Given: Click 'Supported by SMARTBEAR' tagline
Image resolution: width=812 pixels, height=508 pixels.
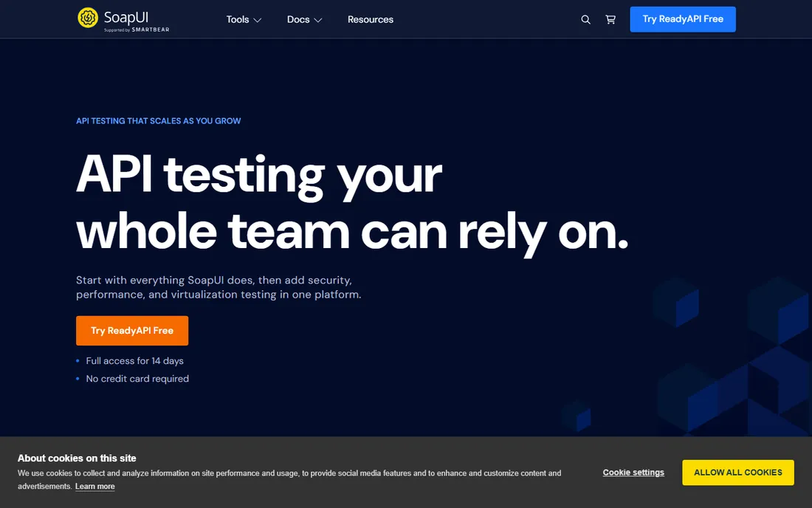Looking at the screenshot, I should 137,30.
